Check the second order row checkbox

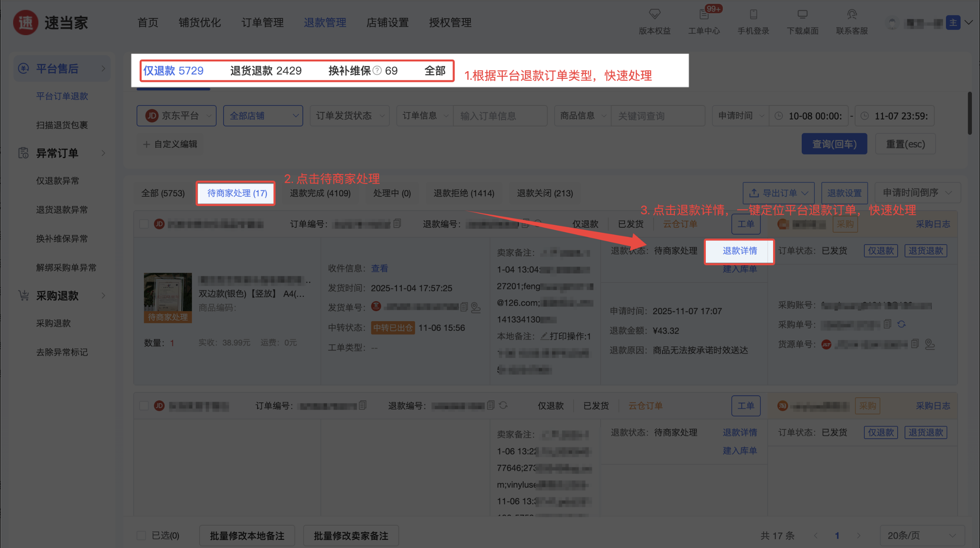pos(144,405)
